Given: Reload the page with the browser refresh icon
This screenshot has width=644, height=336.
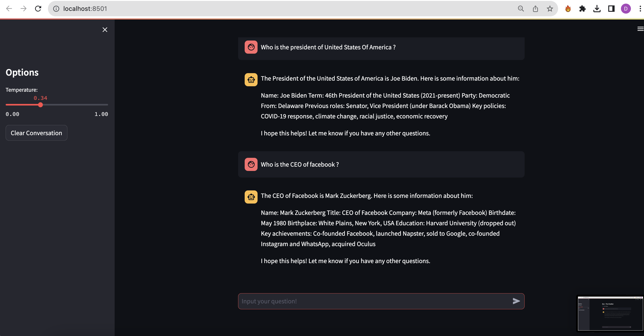Looking at the screenshot, I should 38,9.
